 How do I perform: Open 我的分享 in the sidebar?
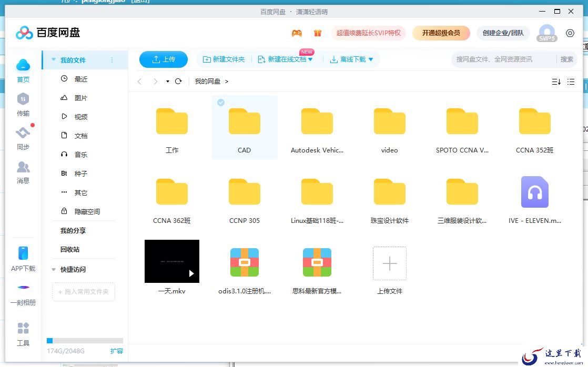click(73, 230)
